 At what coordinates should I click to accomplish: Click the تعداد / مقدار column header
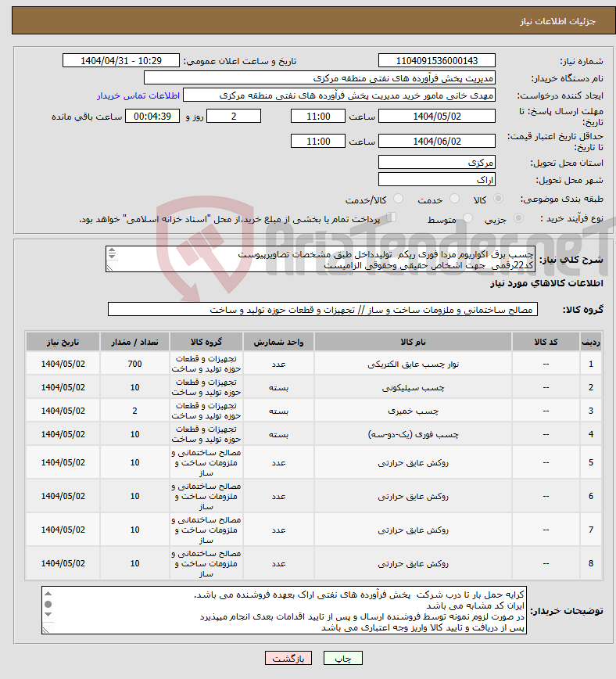click(x=134, y=342)
